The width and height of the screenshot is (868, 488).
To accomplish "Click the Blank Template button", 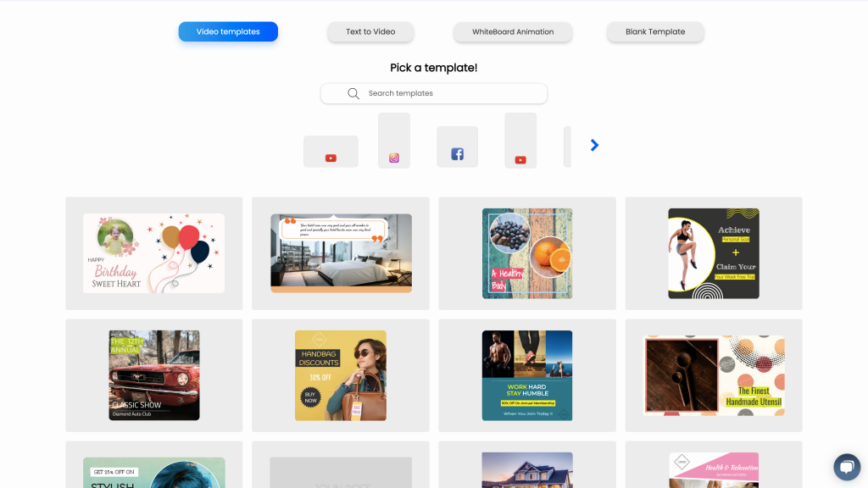I will pyautogui.click(x=655, y=32).
